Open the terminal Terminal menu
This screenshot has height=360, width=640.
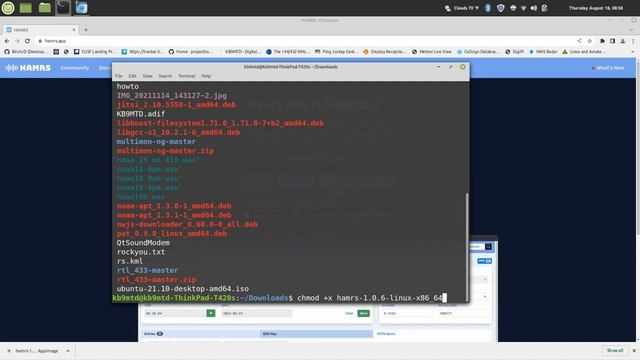click(187, 76)
